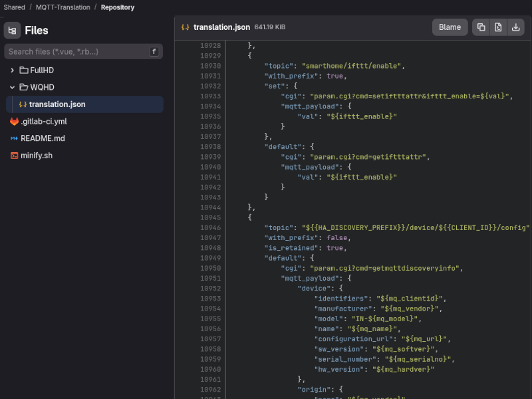Screen dimensions: 532x399
Task: Click the translation.json file title in header
Action: pyautogui.click(x=222, y=27)
